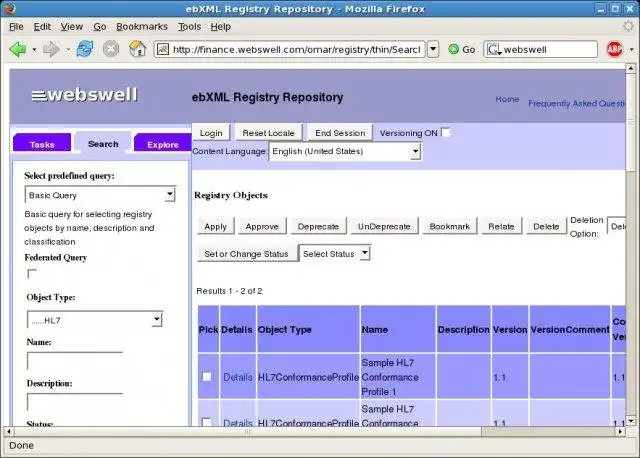Click the Object Type column header
This screenshot has height=458, width=640.
point(308,329)
